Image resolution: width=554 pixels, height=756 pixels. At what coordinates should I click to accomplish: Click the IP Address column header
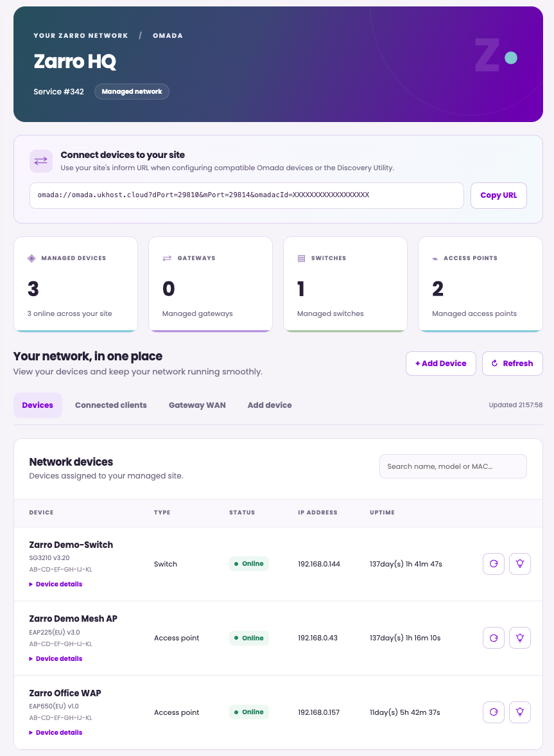[318, 513]
